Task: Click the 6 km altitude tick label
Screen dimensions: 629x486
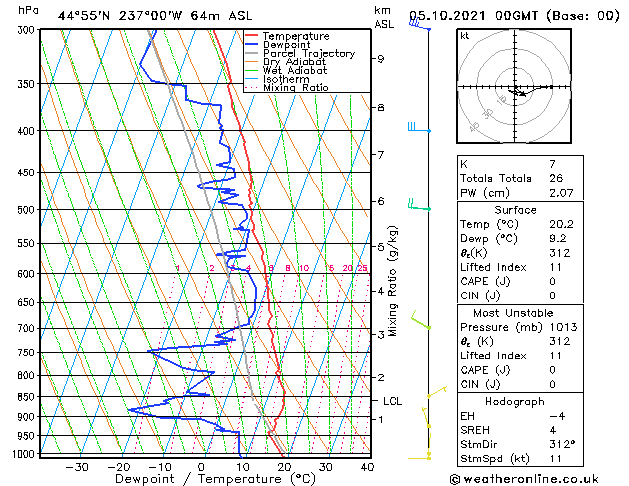Action: 380,201
